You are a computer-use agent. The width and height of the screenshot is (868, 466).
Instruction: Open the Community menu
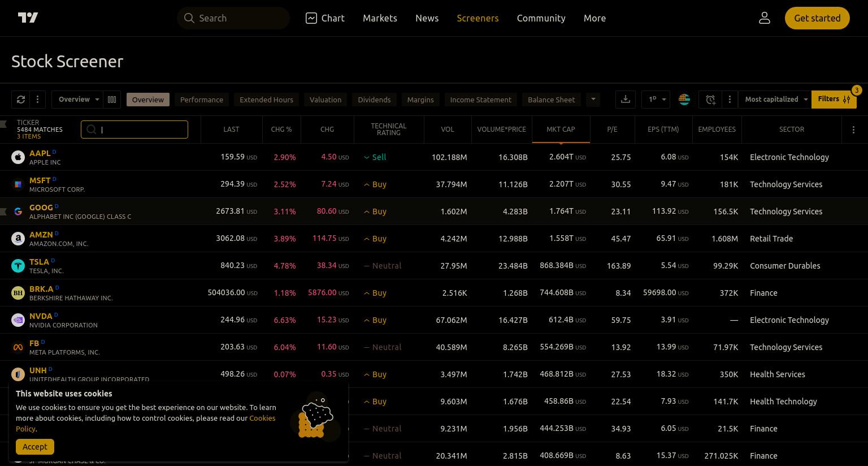pos(541,18)
